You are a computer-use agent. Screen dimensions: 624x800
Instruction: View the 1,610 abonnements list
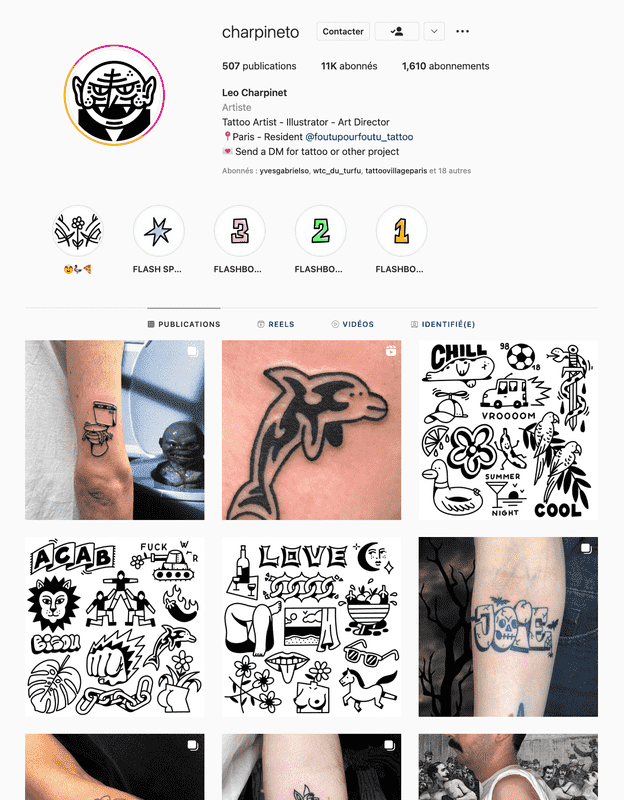[x=445, y=66]
